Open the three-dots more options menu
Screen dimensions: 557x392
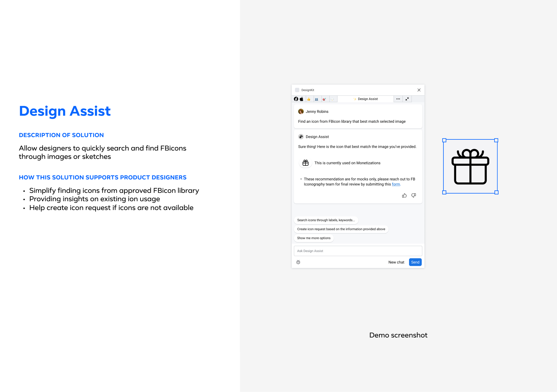click(x=398, y=99)
